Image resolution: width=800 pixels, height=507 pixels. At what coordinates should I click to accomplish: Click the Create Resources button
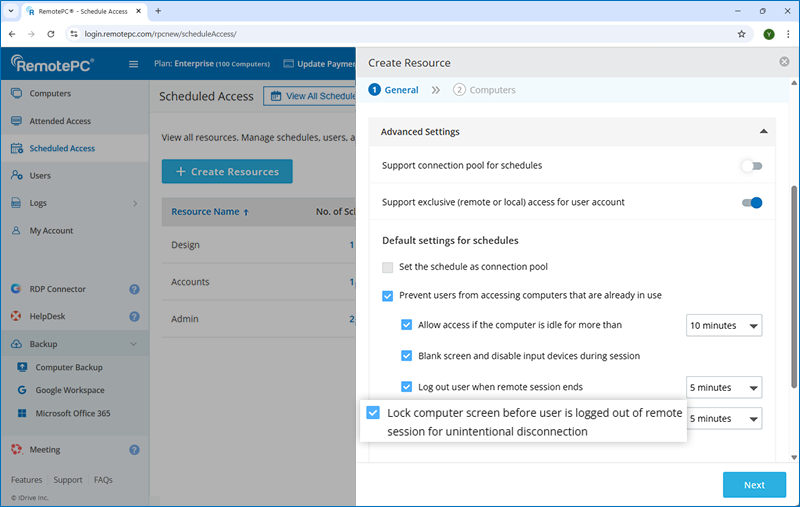pyautogui.click(x=227, y=172)
